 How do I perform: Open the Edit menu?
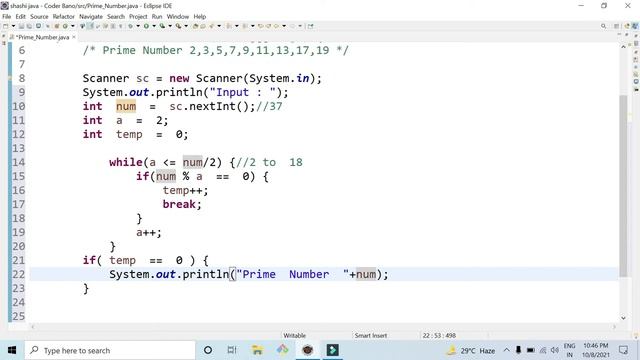click(x=20, y=16)
